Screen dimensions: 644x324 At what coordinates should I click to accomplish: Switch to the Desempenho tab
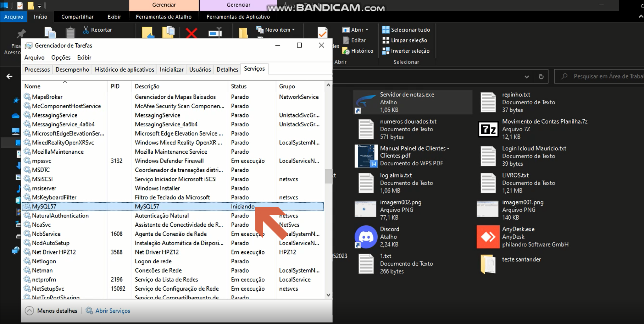pyautogui.click(x=72, y=70)
